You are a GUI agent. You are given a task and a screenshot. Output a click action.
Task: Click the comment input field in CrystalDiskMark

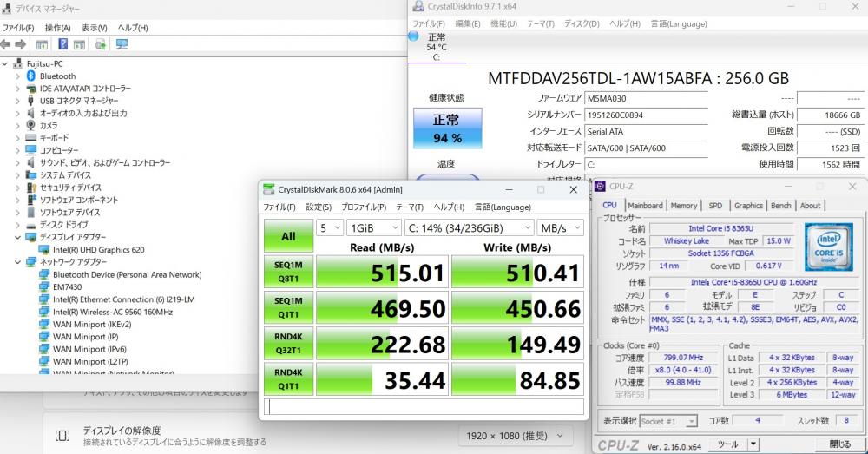[424, 406]
